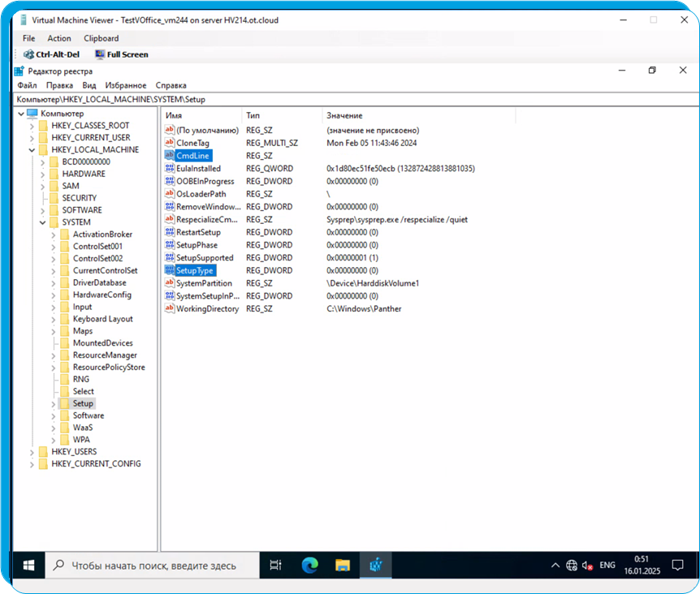The image size is (700, 594).
Task: Show hidden tray icons chevron
Action: pyautogui.click(x=555, y=566)
